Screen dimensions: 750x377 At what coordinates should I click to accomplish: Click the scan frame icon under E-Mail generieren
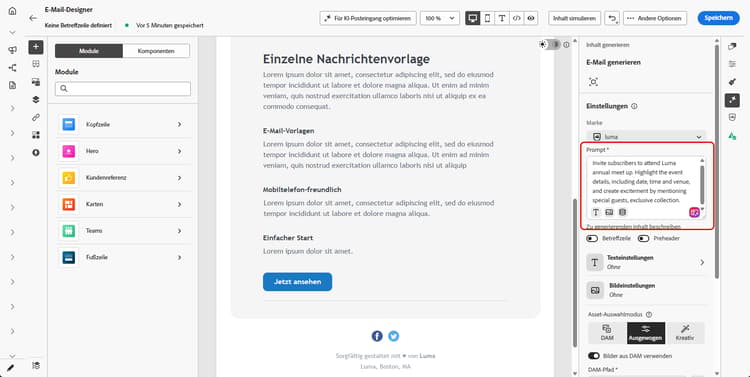(594, 82)
